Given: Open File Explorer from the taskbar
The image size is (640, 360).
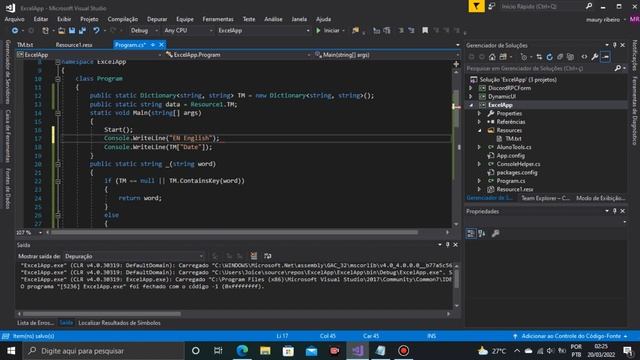Looking at the screenshot, I should pyautogui.click(x=265, y=351).
